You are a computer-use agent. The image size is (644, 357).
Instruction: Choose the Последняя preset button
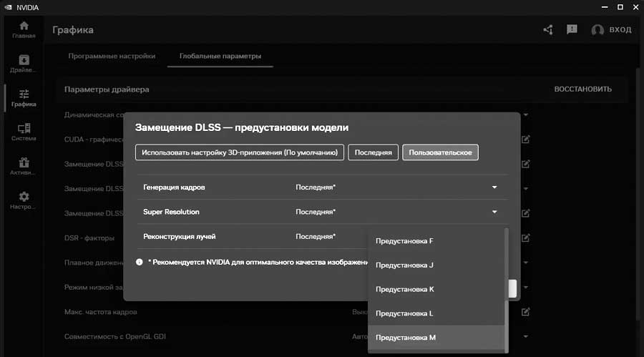[x=373, y=152]
